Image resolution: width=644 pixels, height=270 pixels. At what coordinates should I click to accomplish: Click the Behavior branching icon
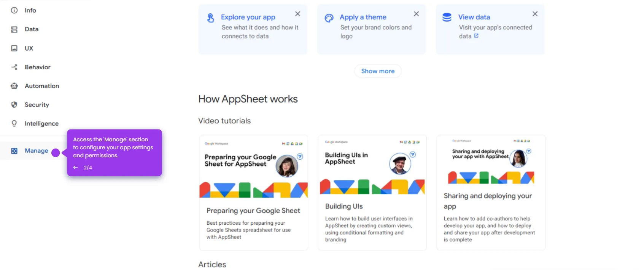[x=14, y=67]
